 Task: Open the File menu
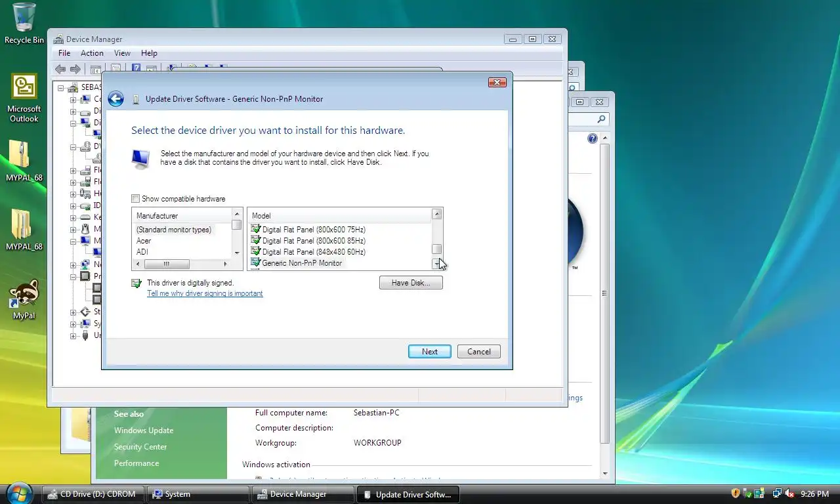[x=64, y=53]
